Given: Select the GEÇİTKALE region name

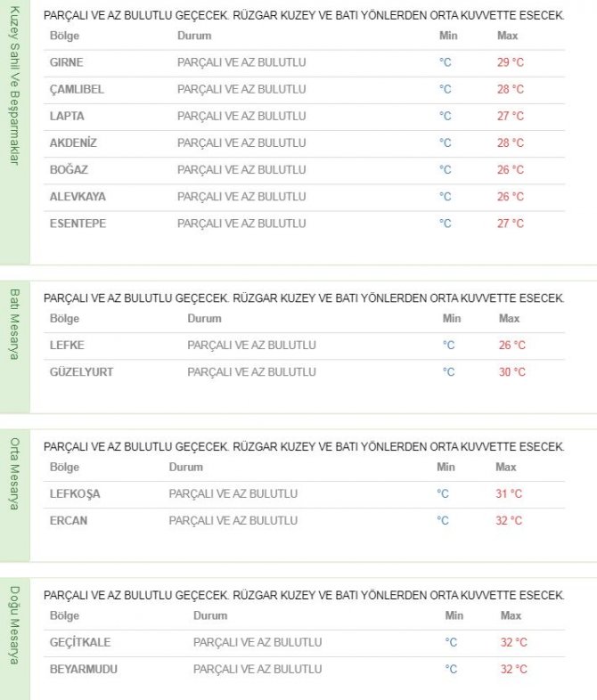Looking at the screenshot, I should 80,642.
